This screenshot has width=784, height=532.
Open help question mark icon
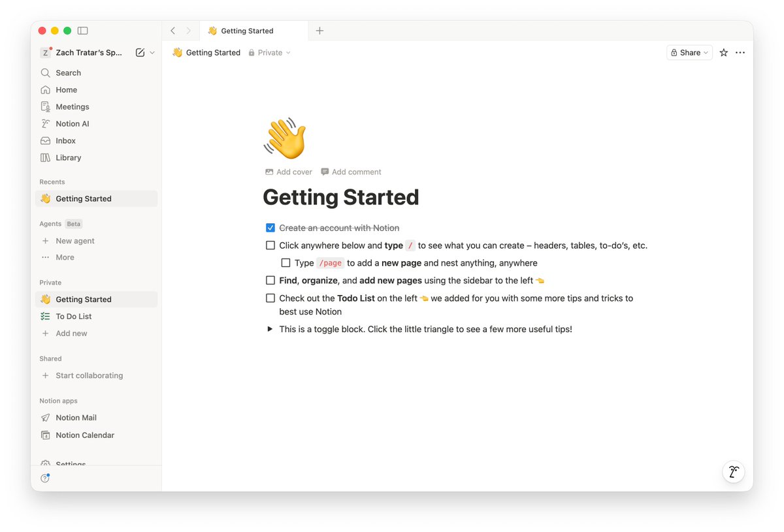(x=45, y=478)
